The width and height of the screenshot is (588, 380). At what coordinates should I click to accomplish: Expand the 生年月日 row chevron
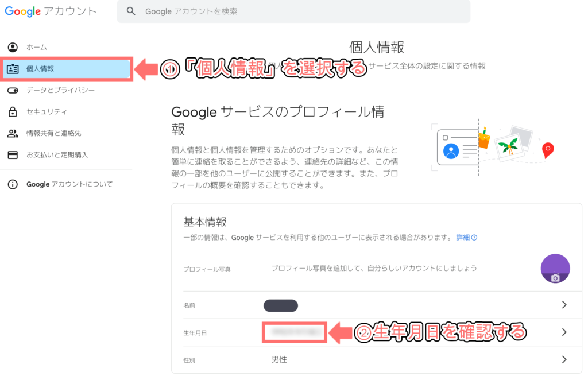(564, 332)
